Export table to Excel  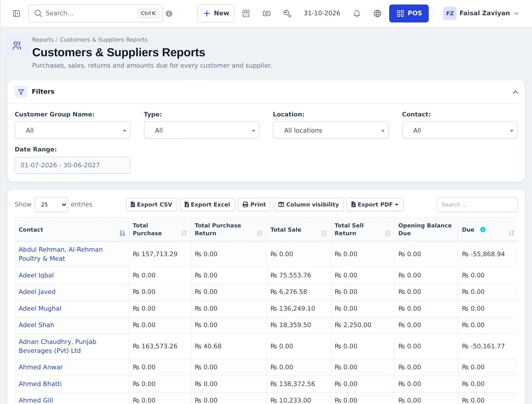[207, 205]
